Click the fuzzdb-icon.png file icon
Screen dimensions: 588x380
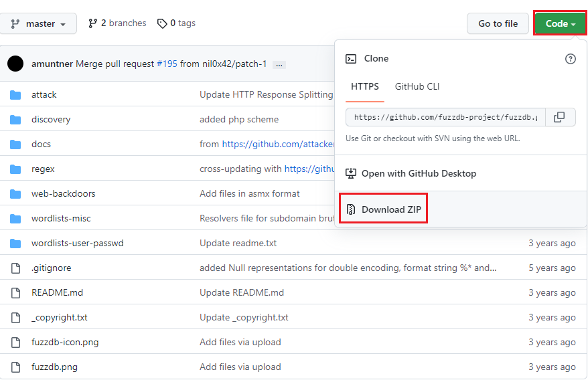point(15,342)
